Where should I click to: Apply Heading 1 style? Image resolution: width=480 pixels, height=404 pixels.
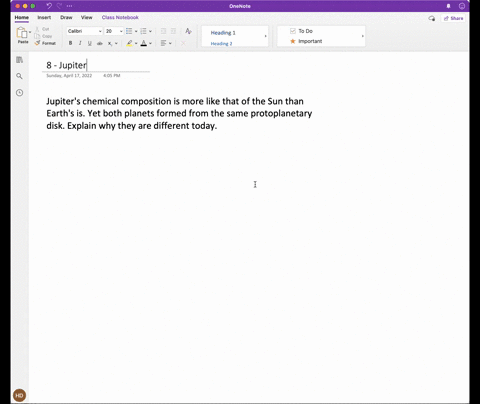223,33
